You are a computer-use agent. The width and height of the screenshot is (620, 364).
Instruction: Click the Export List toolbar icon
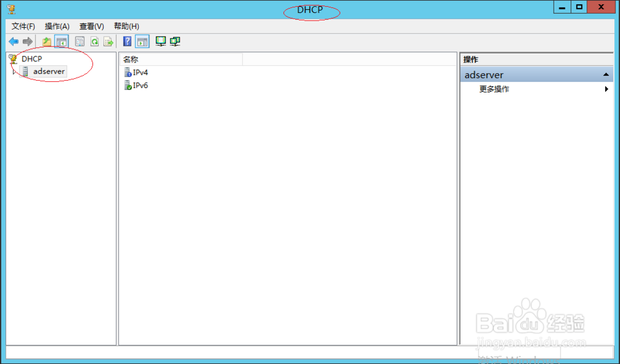(x=108, y=41)
